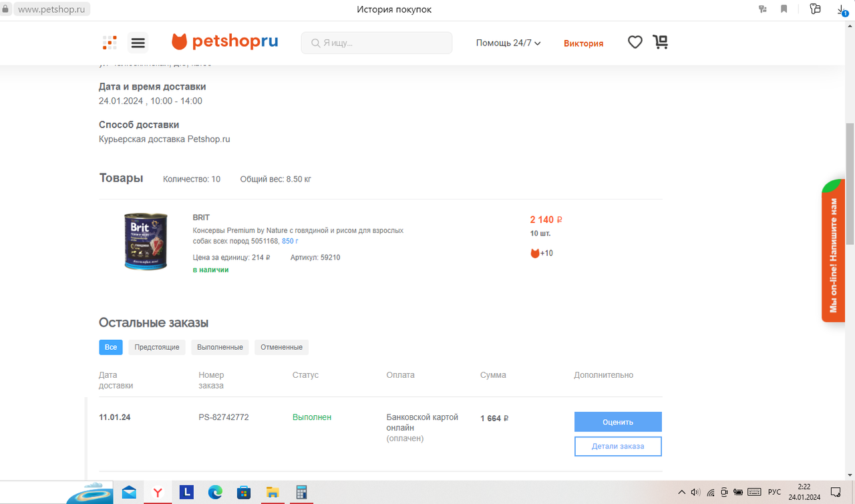This screenshot has height=504, width=855.
Task: Show hidden tray icons chevron
Action: point(681,493)
